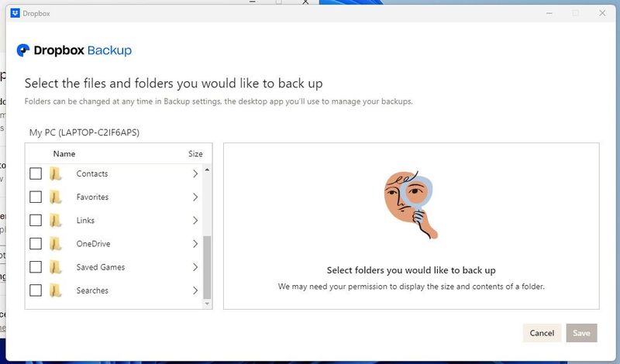This screenshot has height=364, width=620.
Task: Click the Links folder icon
Action: pyautogui.click(x=56, y=220)
